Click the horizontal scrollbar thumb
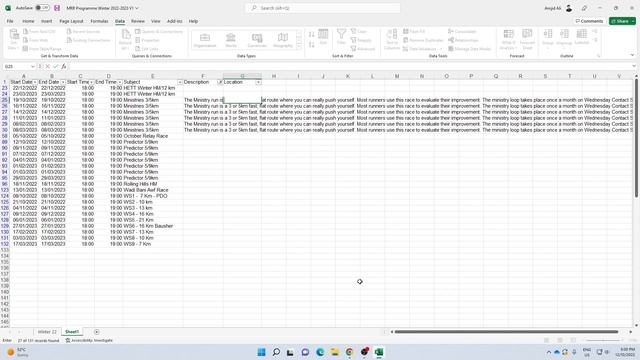The image size is (640, 360). click(x=506, y=332)
